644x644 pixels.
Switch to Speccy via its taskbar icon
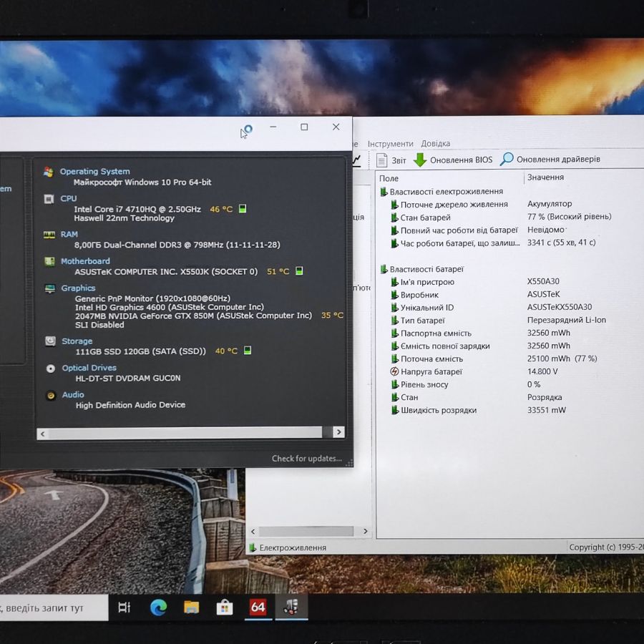point(291,608)
